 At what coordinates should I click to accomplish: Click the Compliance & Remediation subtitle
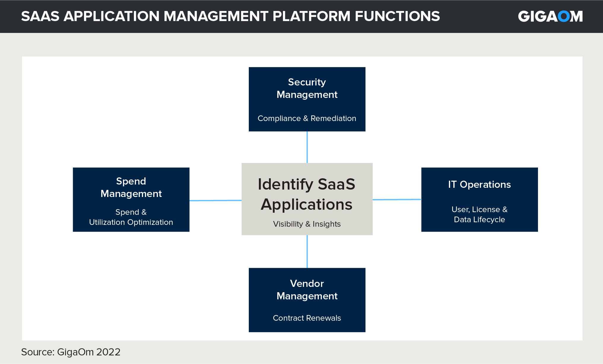[307, 118]
